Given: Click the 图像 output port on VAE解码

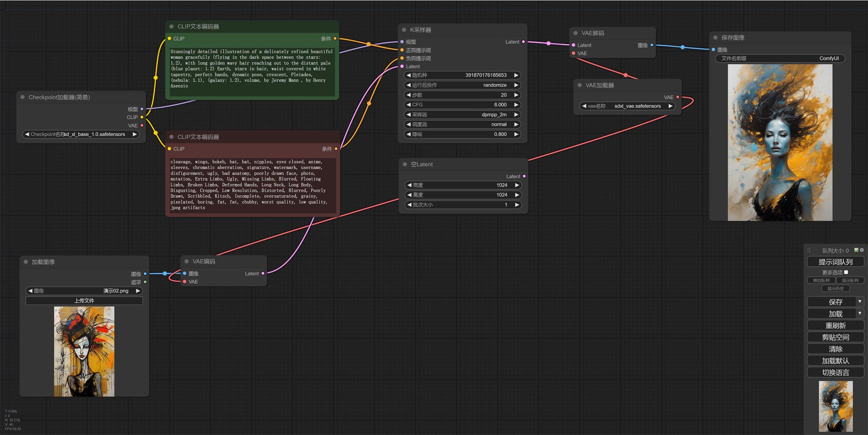Looking at the screenshot, I should pos(652,45).
